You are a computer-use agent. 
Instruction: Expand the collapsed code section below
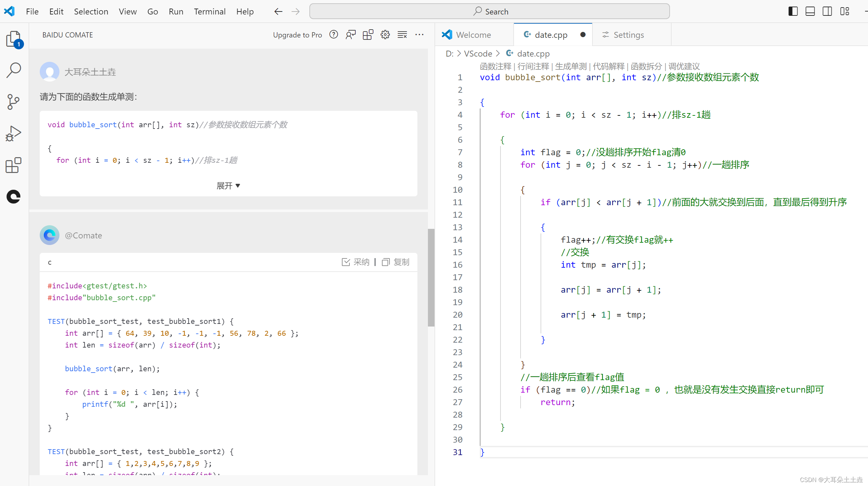click(228, 186)
